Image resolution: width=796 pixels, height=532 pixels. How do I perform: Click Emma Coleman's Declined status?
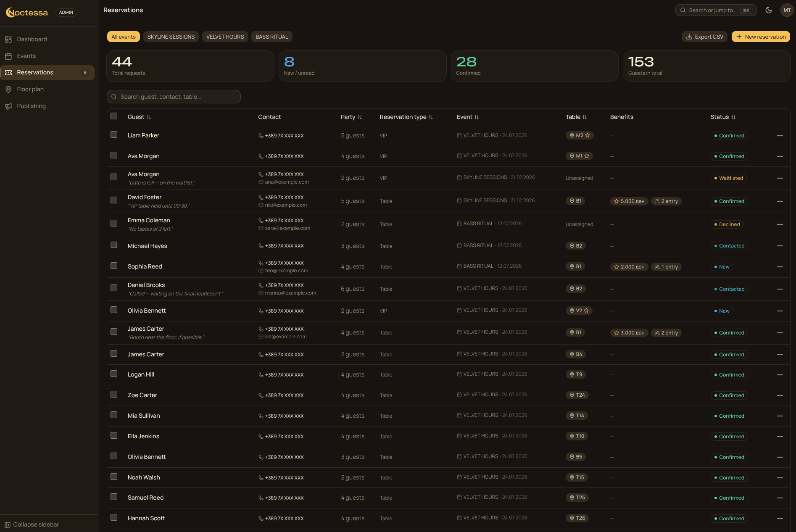(x=727, y=224)
